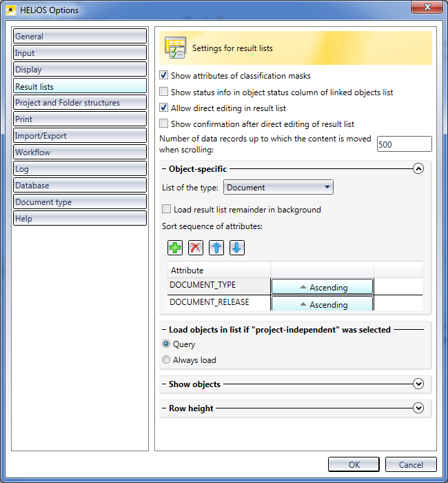Open the Workflow options page
This screenshot has width=448, height=483.
[80, 152]
